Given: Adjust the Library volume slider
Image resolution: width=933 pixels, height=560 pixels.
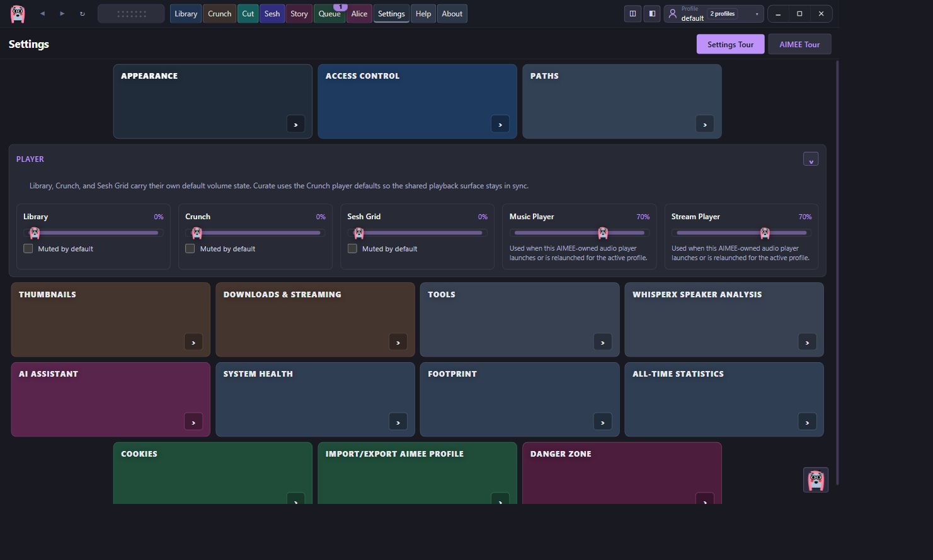Looking at the screenshot, I should [93, 233].
